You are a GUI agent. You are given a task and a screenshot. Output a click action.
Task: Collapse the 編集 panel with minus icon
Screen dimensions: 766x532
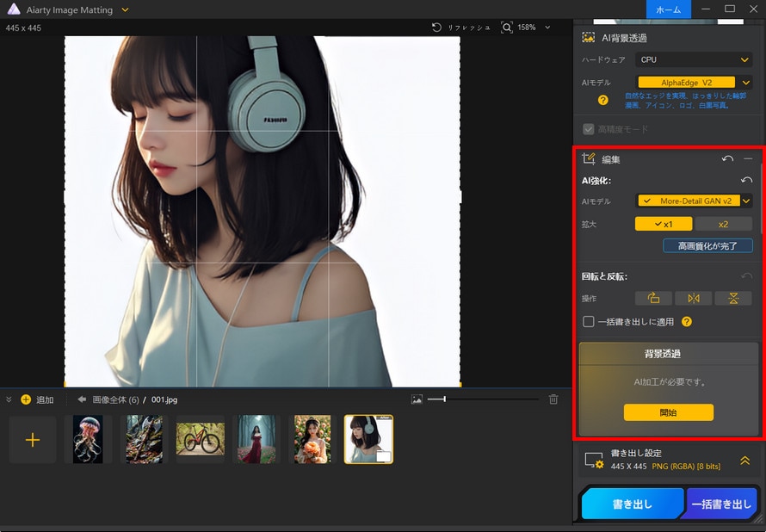coord(748,158)
